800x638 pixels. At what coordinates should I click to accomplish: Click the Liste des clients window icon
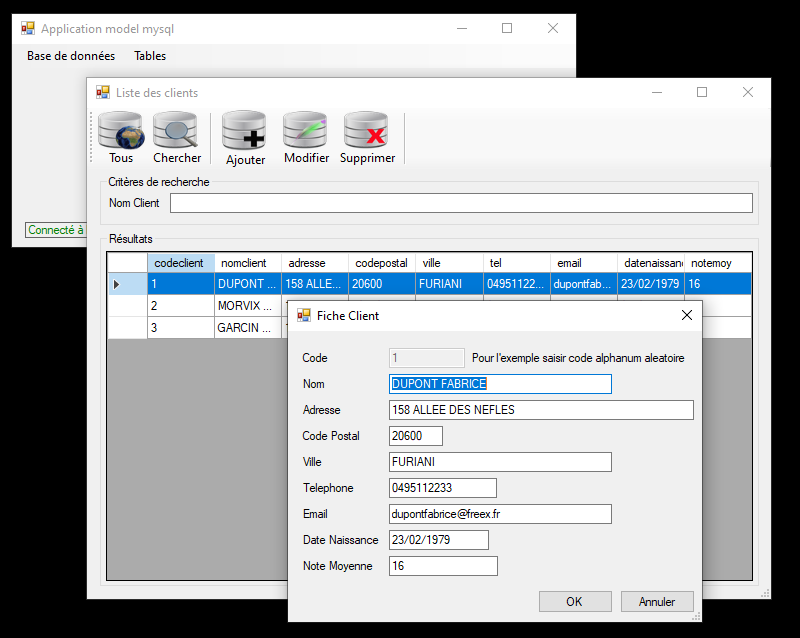[x=103, y=92]
